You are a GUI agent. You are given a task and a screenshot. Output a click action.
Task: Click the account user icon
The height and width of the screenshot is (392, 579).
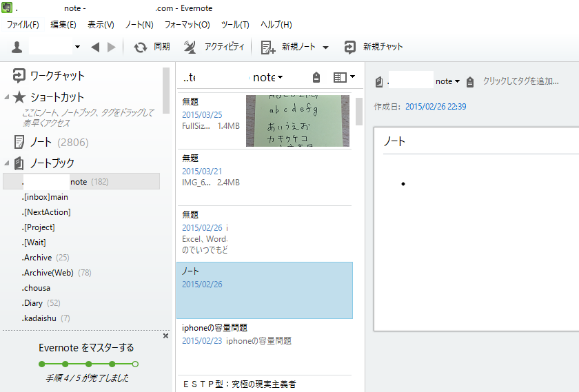point(17,48)
